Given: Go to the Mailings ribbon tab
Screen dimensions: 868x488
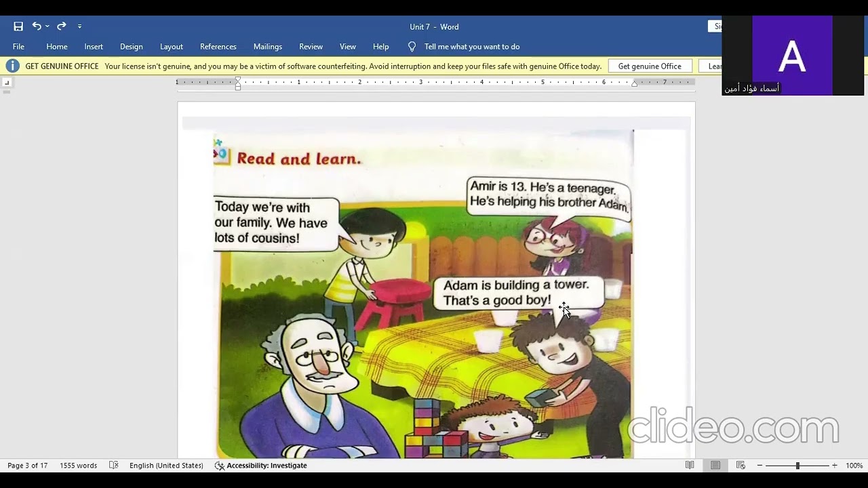Looking at the screenshot, I should coord(268,47).
